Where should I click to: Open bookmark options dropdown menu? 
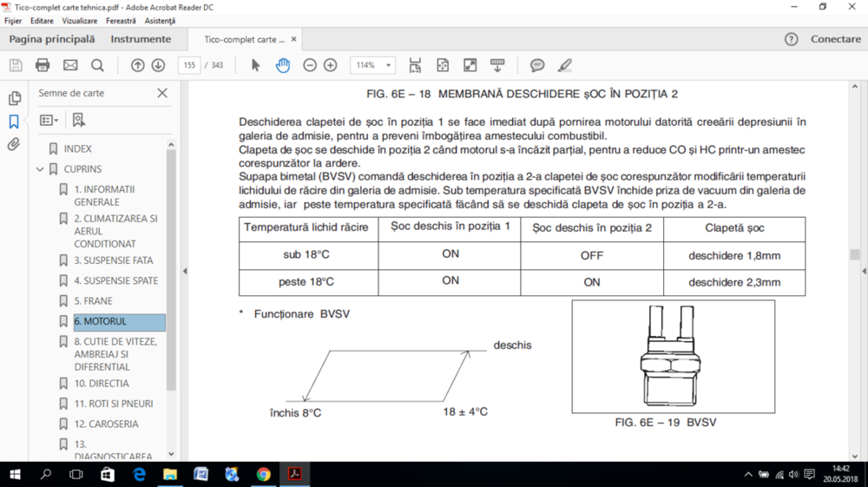(x=49, y=121)
